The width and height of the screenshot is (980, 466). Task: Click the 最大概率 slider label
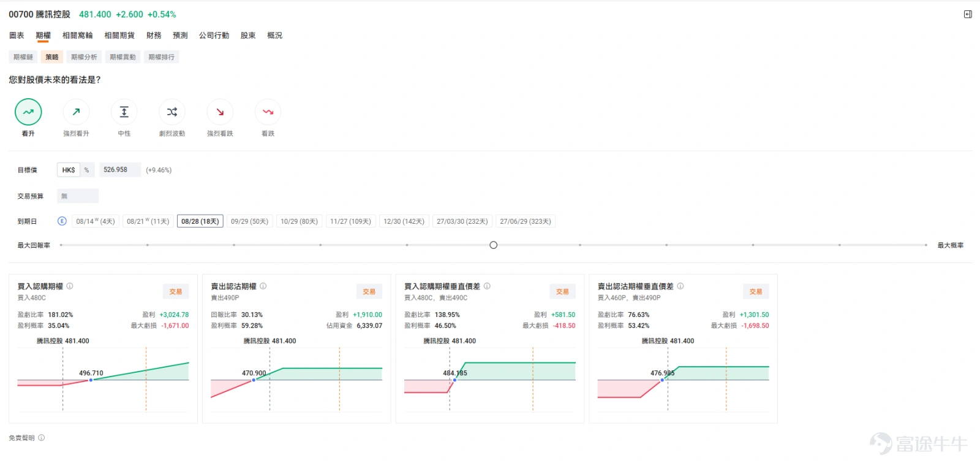pyautogui.click(x=951, y=245)
